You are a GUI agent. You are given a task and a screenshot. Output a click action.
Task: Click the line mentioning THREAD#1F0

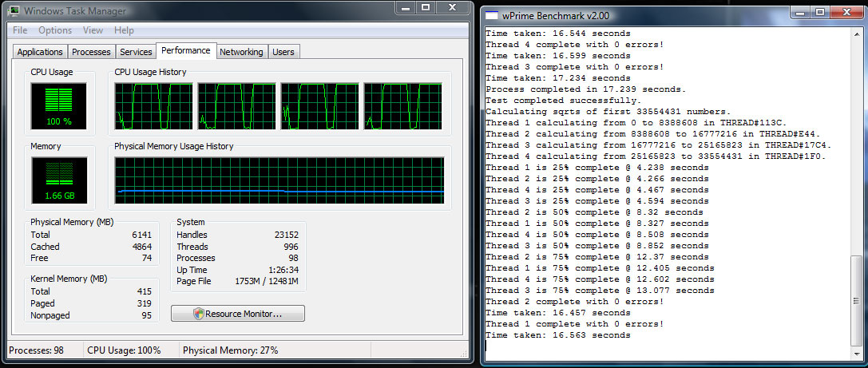click(656, 156)
